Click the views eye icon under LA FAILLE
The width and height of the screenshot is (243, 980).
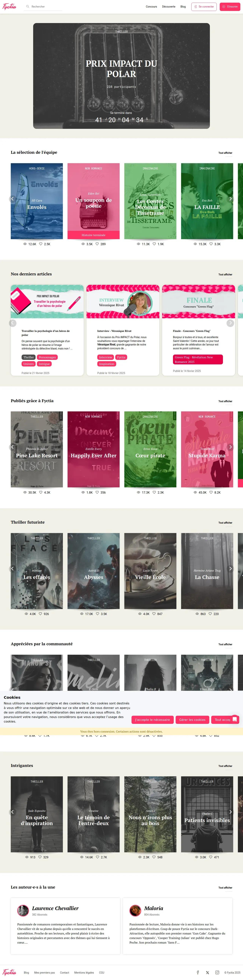[x=195, y=244]
